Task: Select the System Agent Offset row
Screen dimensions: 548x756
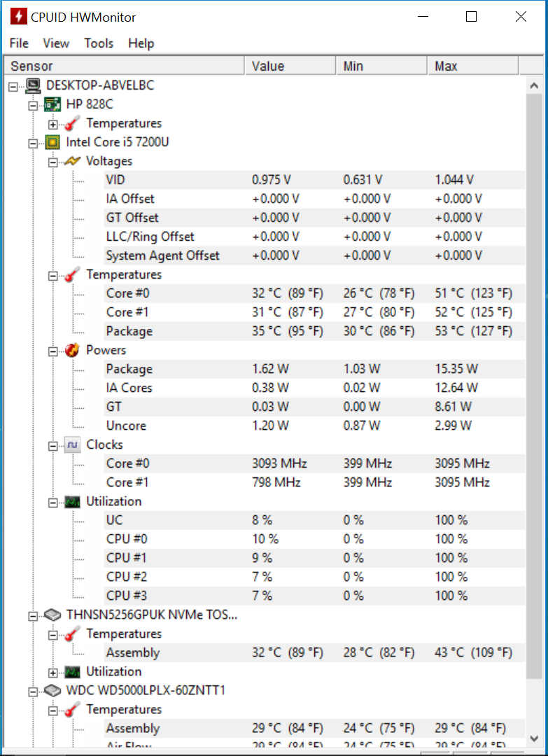Action: click(x=315, y=255)
